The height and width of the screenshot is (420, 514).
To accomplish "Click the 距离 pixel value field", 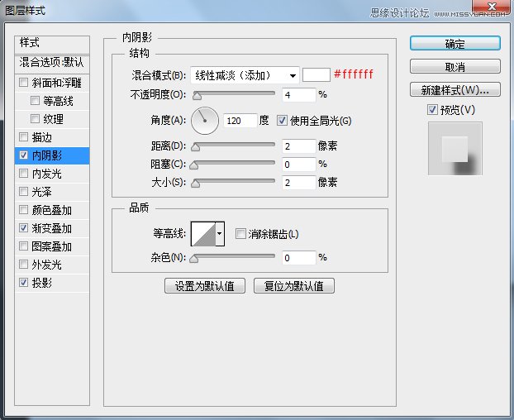I will [x=298, y=146].
